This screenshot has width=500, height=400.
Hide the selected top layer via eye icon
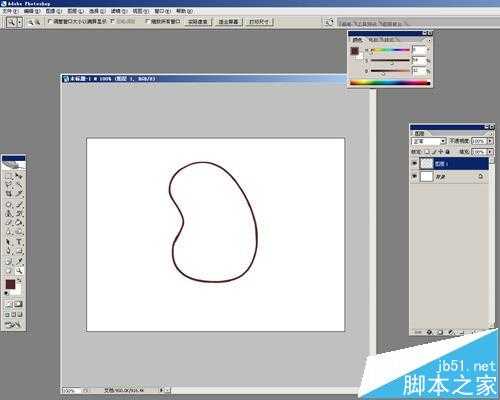pos(414,163)
